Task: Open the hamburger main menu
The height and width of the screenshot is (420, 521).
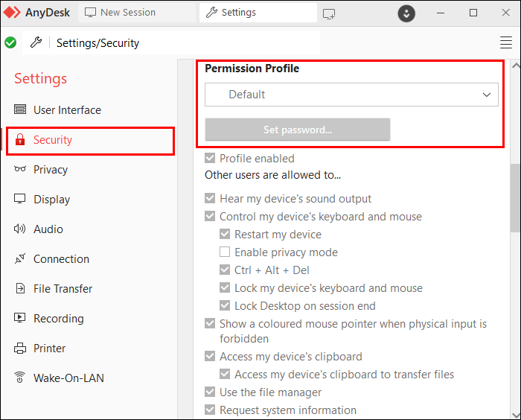Action: click(506, 42)
